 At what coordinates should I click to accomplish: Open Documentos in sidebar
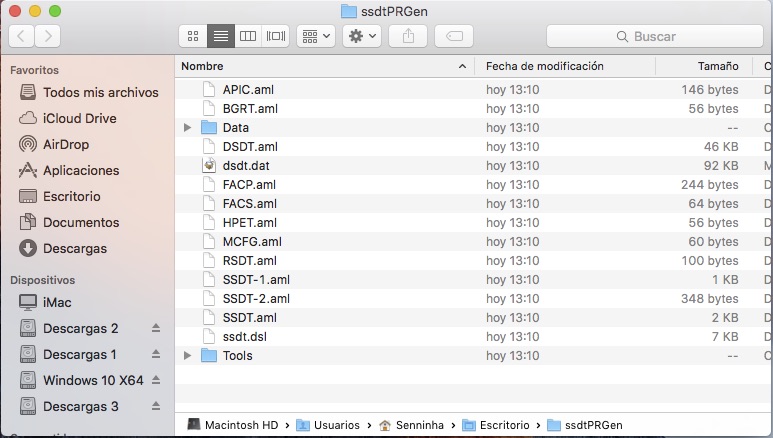69,222
